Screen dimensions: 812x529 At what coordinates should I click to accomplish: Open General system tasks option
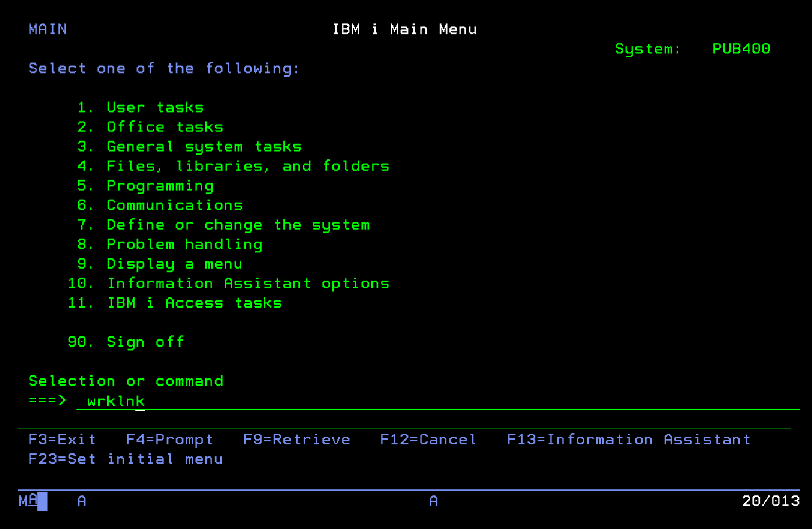(x=203, y=147)
